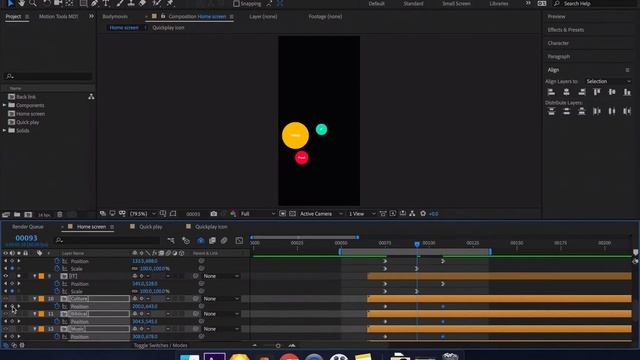640x360 pixels.
Task: Collapse layer 11 disclosure triangle
Action: coord(35,314)
